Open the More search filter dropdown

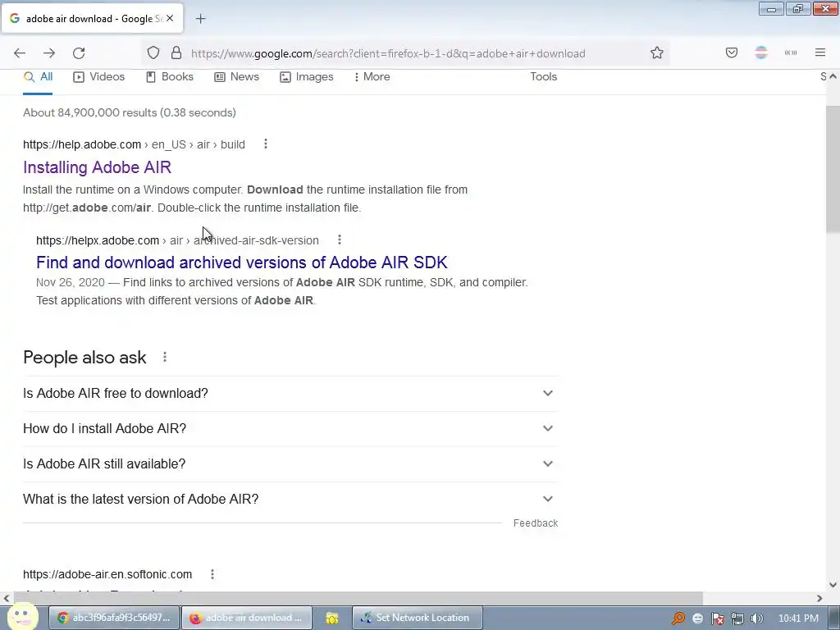[x=372, y=76]
